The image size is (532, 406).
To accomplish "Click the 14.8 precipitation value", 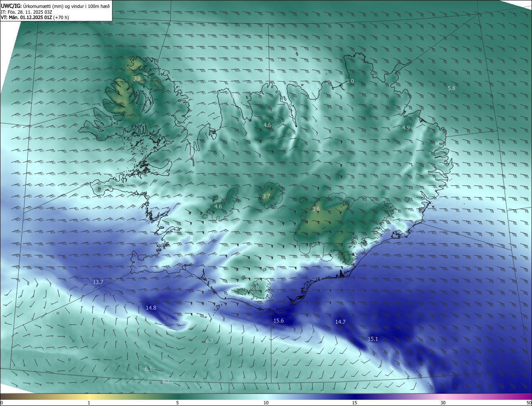I will click(151, 308).
